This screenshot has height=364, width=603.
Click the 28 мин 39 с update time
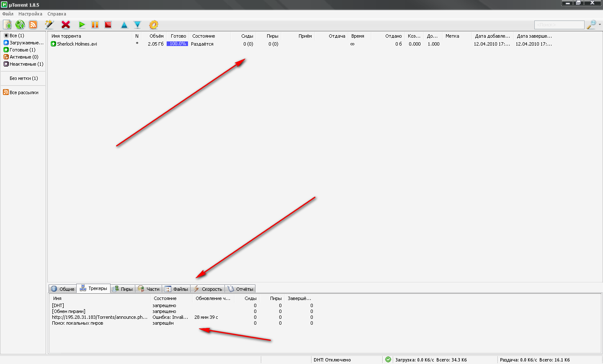[x=206, y=317]
